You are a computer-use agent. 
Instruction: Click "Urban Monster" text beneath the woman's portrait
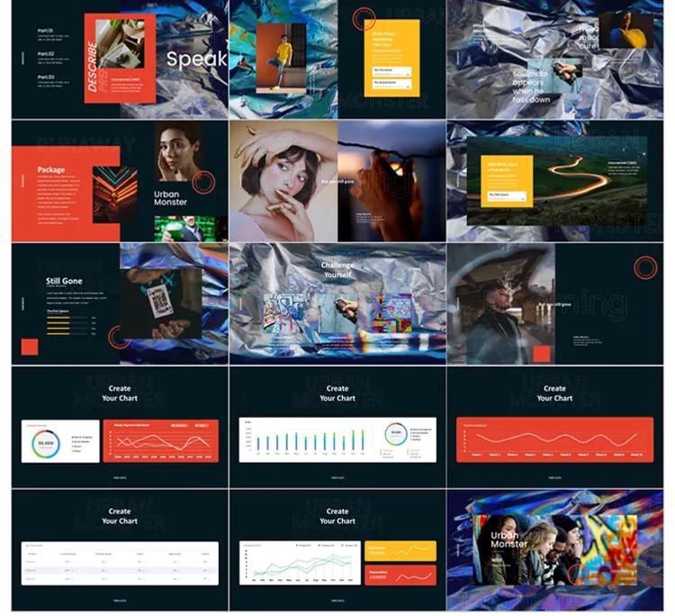pyautogui.click(x=170, y=198)
